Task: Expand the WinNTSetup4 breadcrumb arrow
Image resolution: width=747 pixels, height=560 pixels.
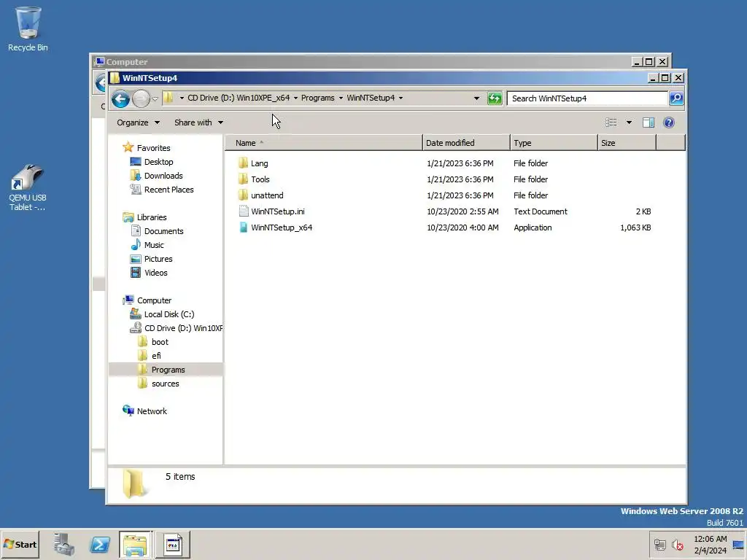Action: (x=400, y=98)
